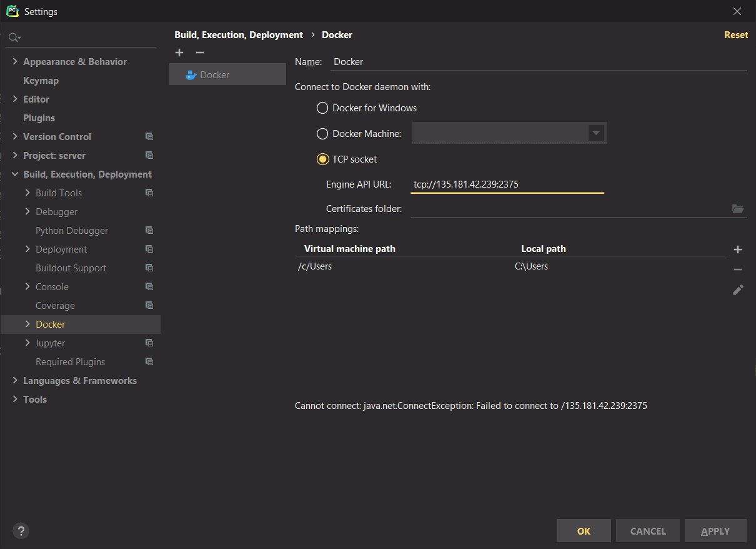Expand the Languages & Frameworks section
The height and width of the screenshot is (549, 756).
pyautogui.click(x=16, y=381)
